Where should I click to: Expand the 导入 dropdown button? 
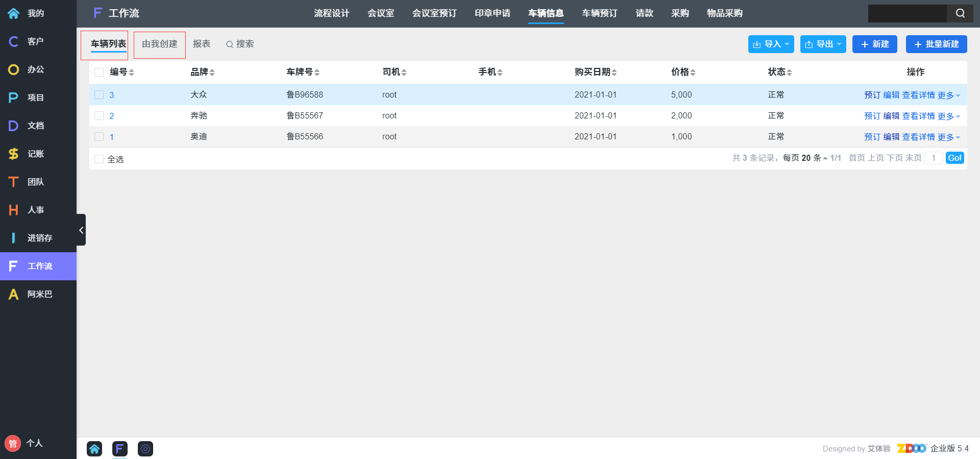pyautogui.click(x=771, y=44)
